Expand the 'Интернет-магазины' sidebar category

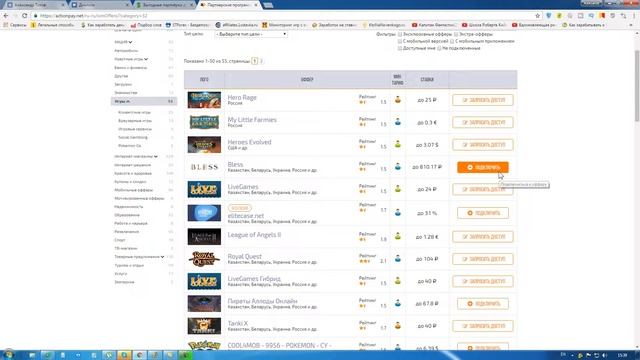coord(136,156)
